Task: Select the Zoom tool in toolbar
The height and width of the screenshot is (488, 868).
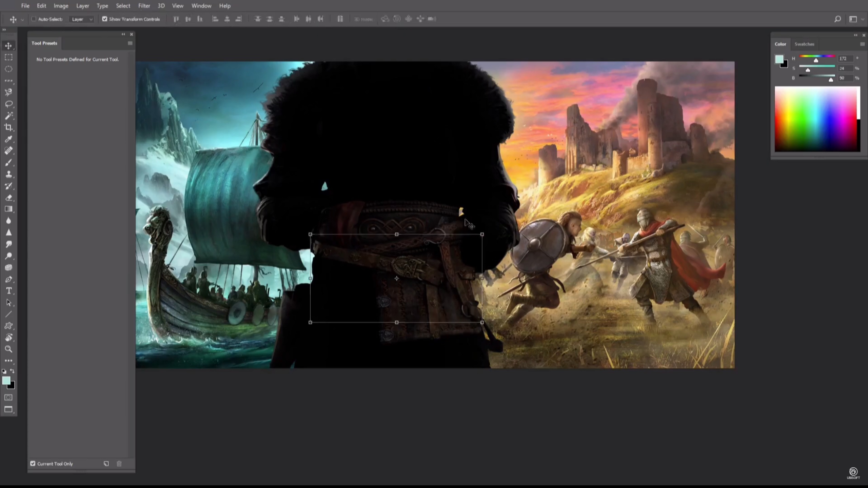Action: [x=8, y=349]
